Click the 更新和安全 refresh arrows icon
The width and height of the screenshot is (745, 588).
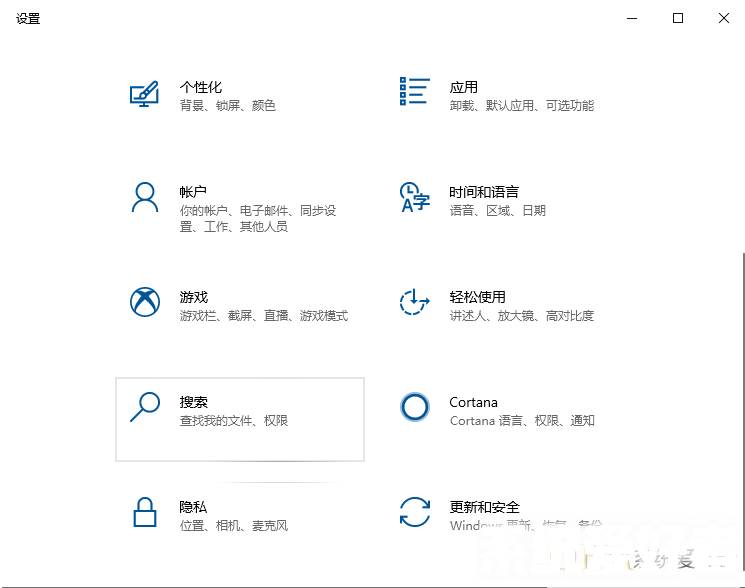(x=414, y=512)
